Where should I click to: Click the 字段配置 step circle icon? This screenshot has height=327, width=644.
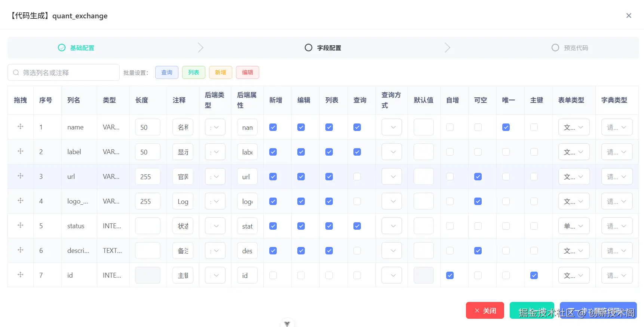click(x=309, y=48)
